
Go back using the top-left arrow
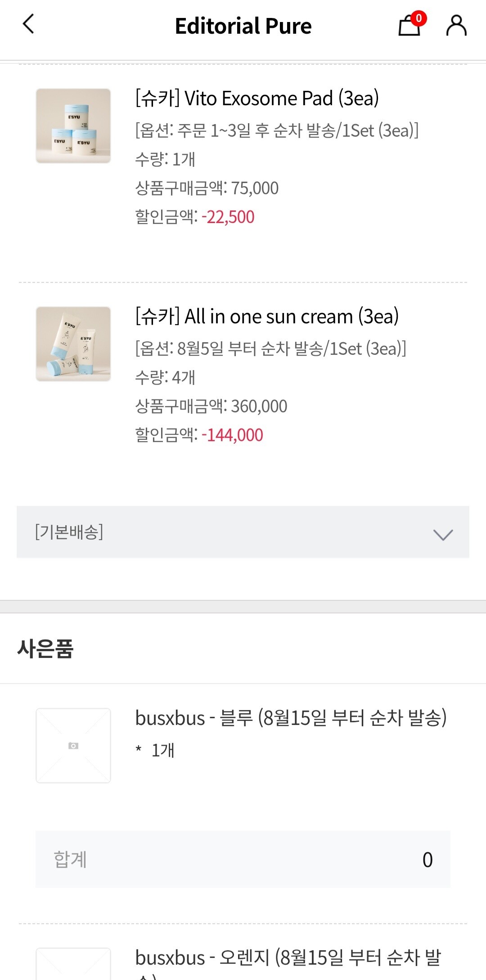(x=28, y=24)
